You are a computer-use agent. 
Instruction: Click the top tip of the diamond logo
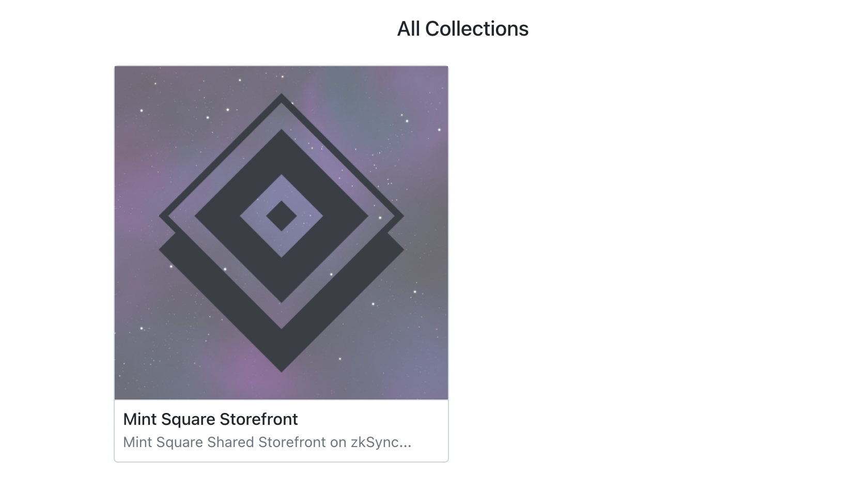coord(282,98)
